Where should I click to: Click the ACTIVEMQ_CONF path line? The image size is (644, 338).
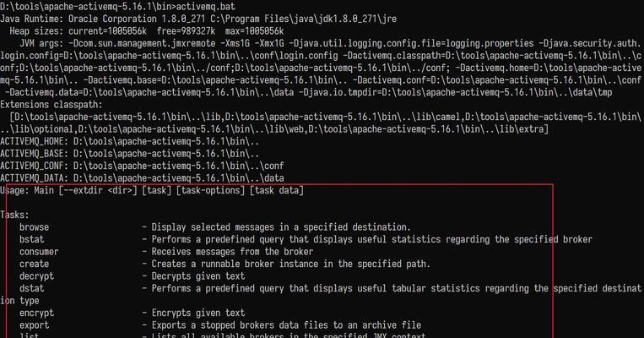pos(142,166)
